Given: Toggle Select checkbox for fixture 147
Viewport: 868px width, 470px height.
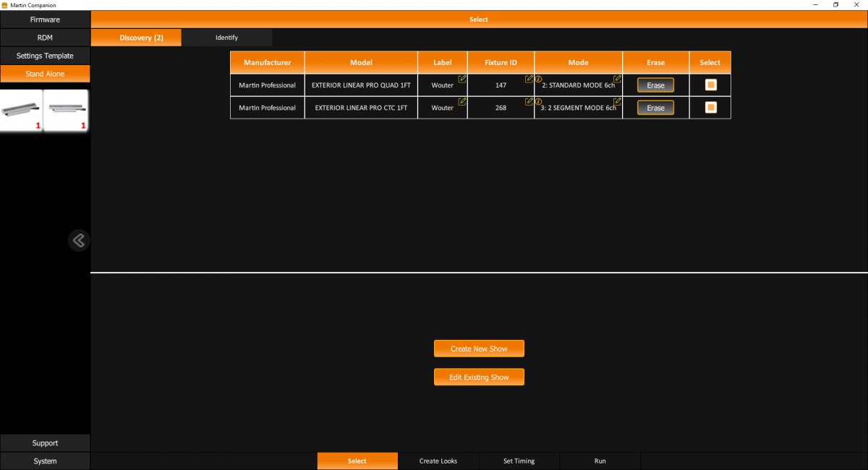Looking at the screenshot, I should coord(711,85).
